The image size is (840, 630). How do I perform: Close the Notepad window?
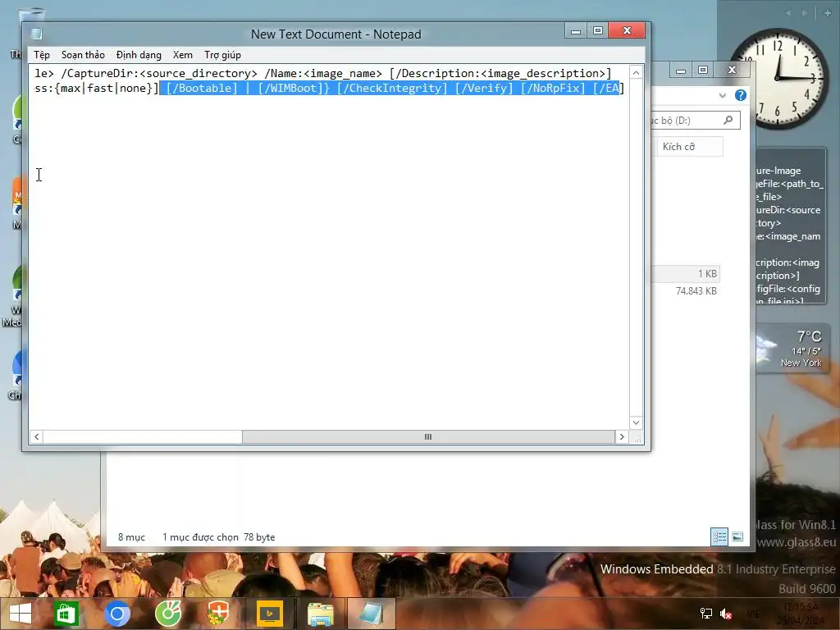(x=627, y=31)
